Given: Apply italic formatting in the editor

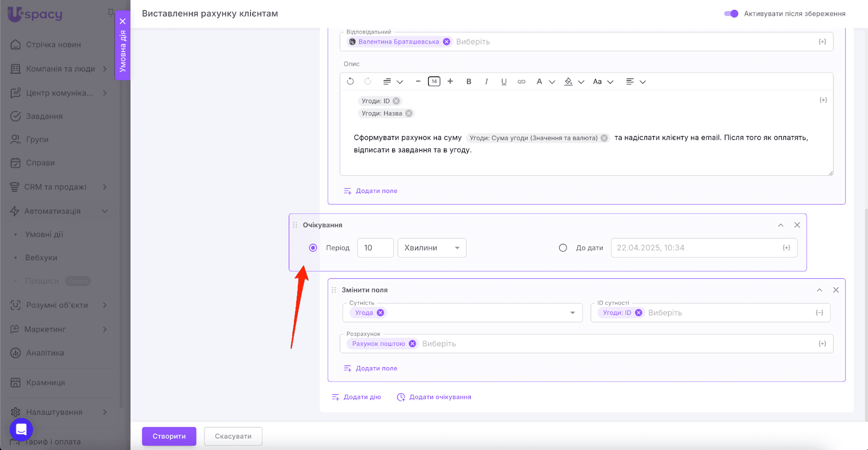Looking at the screenshot, I should (x=486, y=81).
